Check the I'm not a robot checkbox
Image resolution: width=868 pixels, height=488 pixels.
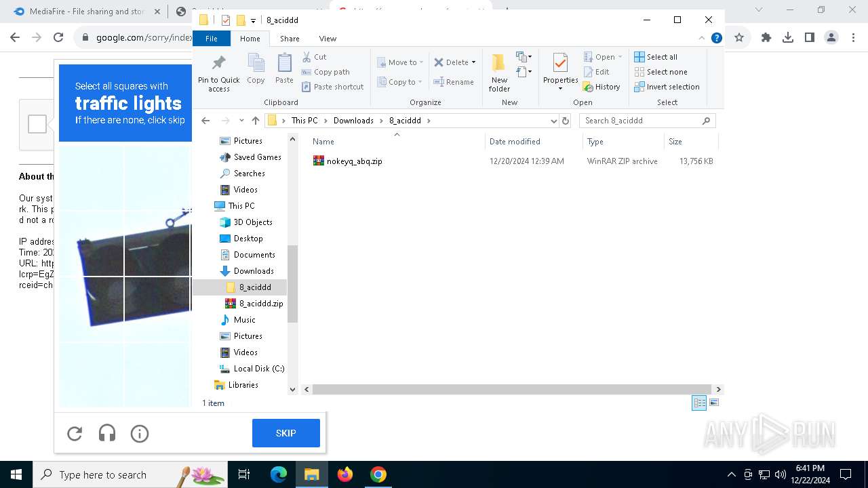37,124
